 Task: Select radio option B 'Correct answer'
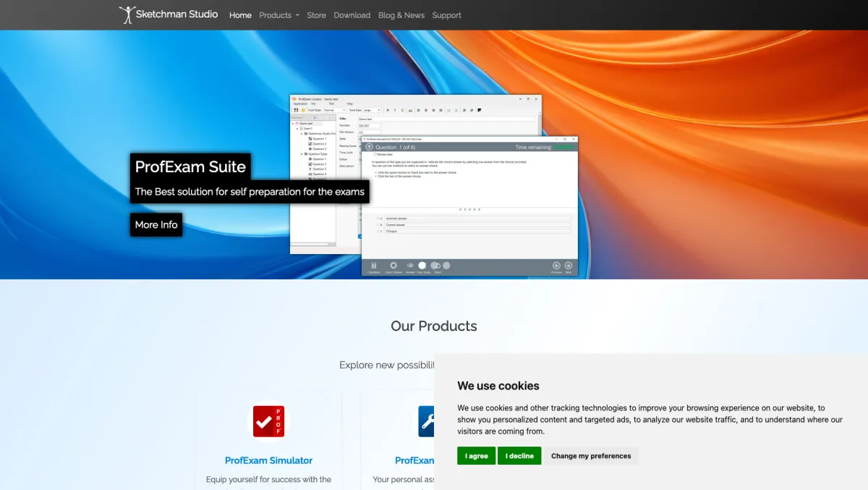coord(378,224)
